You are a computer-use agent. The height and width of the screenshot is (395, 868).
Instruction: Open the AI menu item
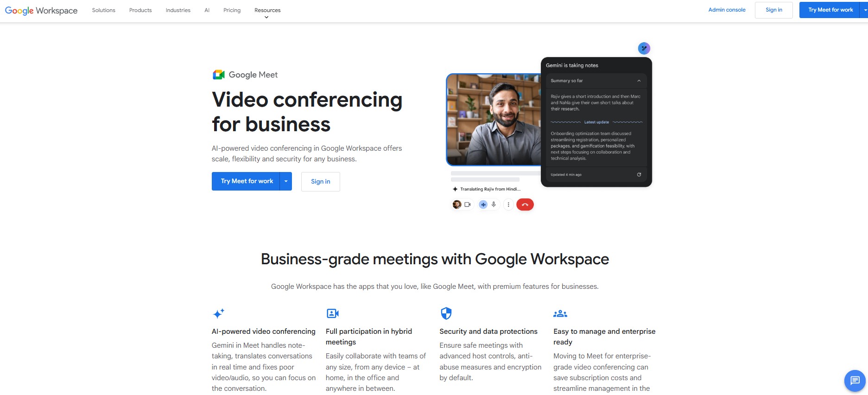point(207,10)
